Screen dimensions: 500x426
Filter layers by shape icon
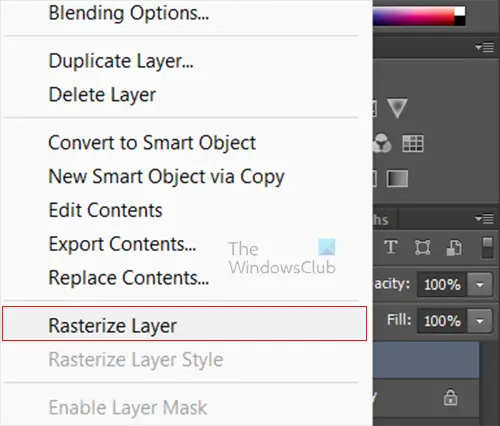point(422,248)
